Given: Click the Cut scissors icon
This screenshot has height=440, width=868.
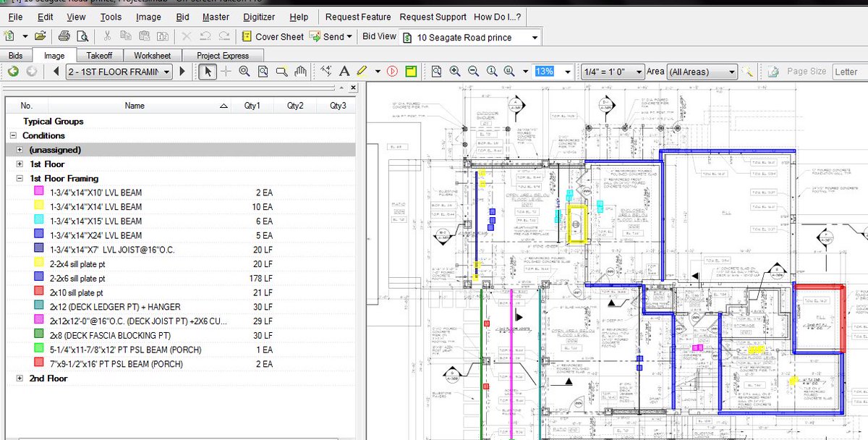Looking at the screenshot, I should coord(107,36).
